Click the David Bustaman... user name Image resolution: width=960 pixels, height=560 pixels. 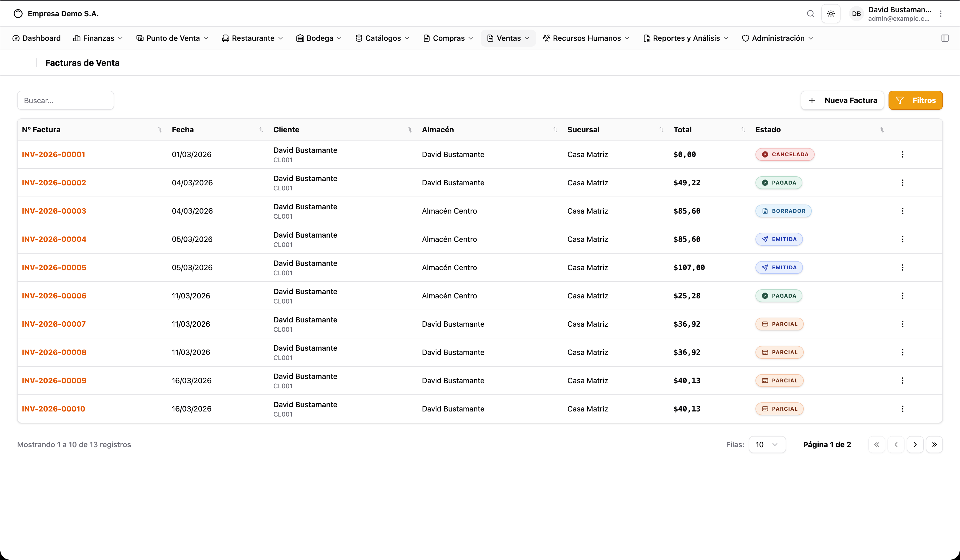pos(899,10)
